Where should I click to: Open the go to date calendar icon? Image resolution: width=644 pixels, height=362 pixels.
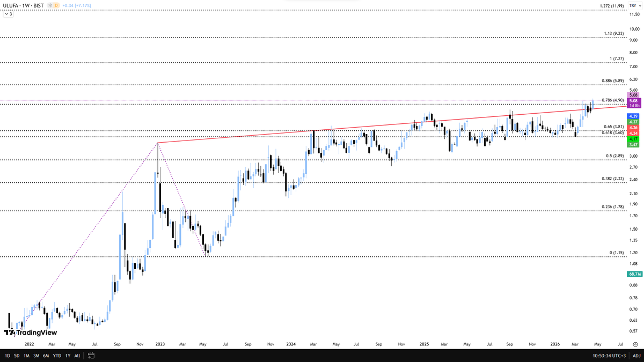pyautogui.click(x=91, y=356)
